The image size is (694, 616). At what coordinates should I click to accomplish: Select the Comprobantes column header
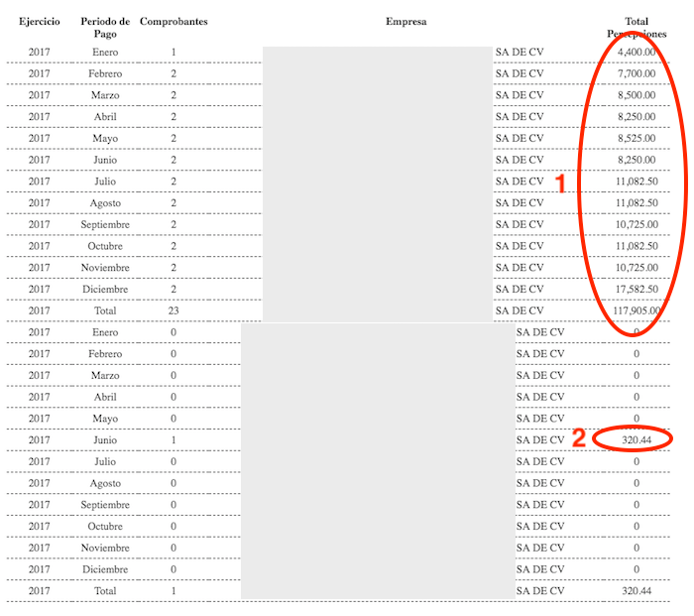173,21
